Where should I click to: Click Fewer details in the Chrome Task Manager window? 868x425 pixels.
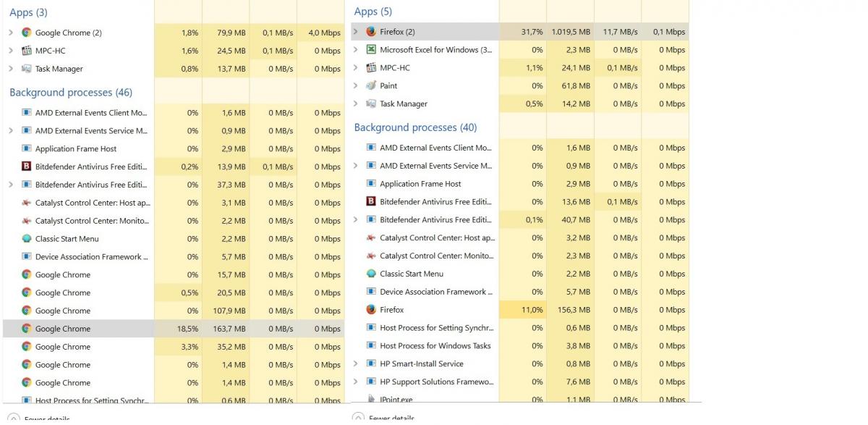point(47,419)
